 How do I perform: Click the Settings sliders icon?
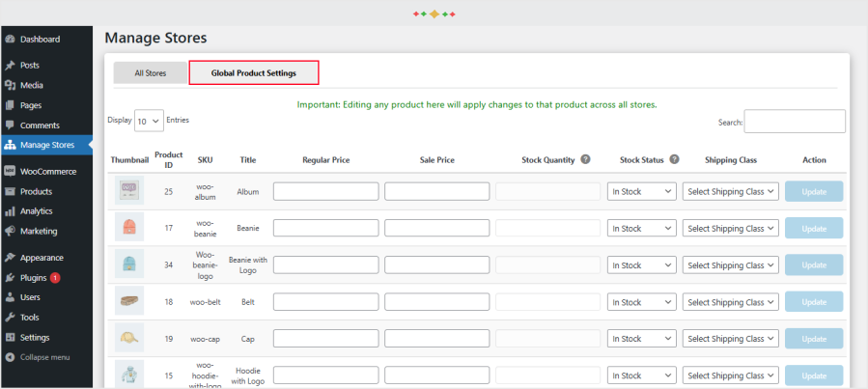tap(10, 338)
